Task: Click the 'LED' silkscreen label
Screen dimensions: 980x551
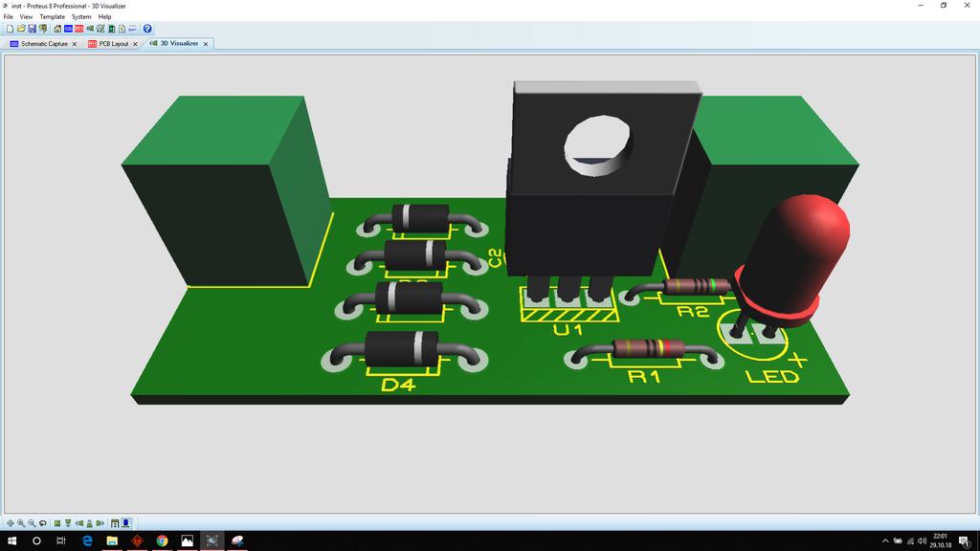Action: (x=772, y=377)
